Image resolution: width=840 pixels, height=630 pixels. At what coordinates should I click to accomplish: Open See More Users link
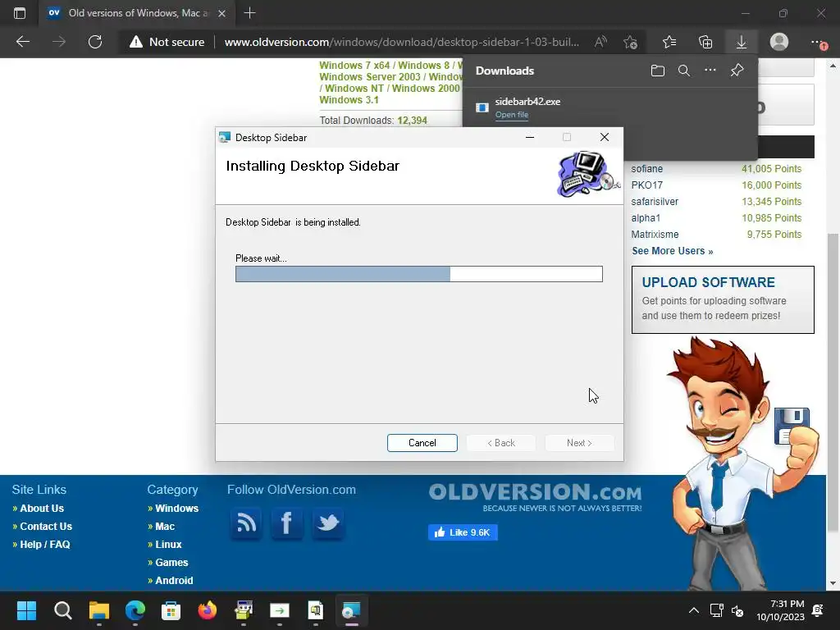coord(673,251)
